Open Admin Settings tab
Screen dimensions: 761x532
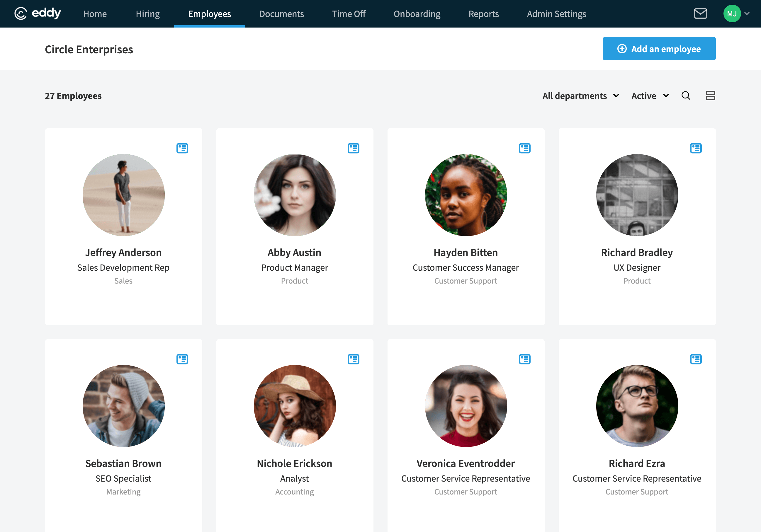556,13
